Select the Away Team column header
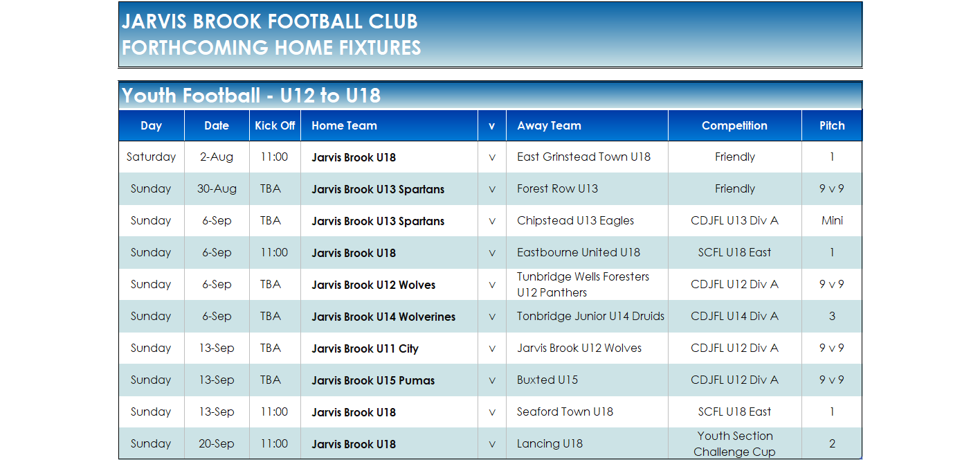 coord(587,125)
